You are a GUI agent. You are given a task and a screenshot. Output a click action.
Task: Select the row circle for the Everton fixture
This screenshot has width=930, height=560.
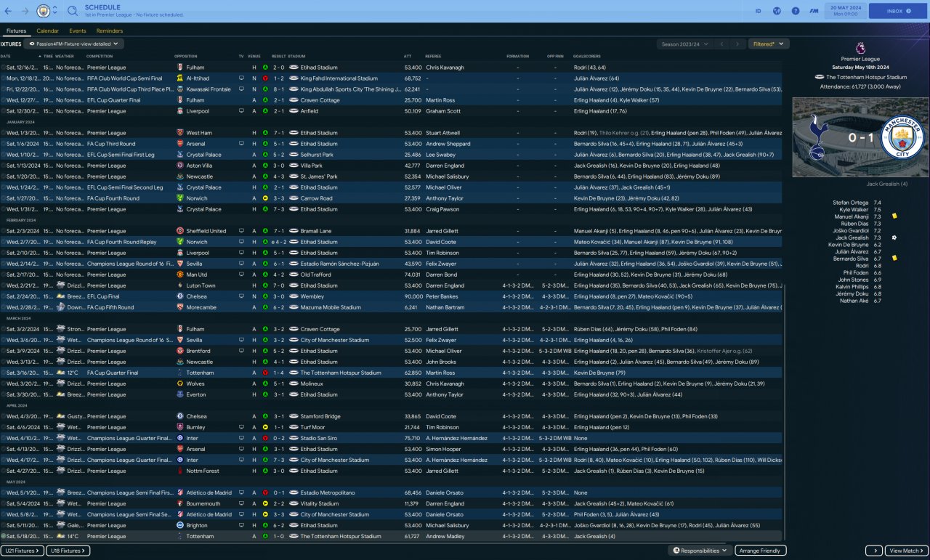tap(3, 394)
